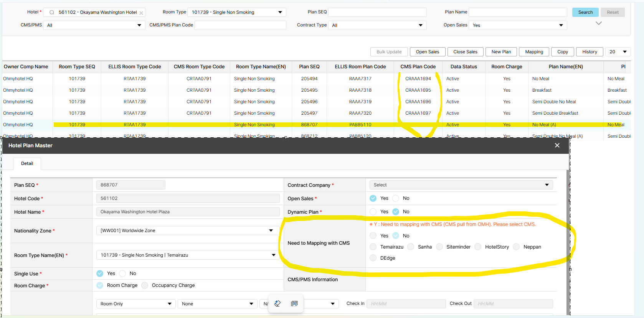The image size is (644, 318).
Task: Open the History view
Action: coord(589,52)
